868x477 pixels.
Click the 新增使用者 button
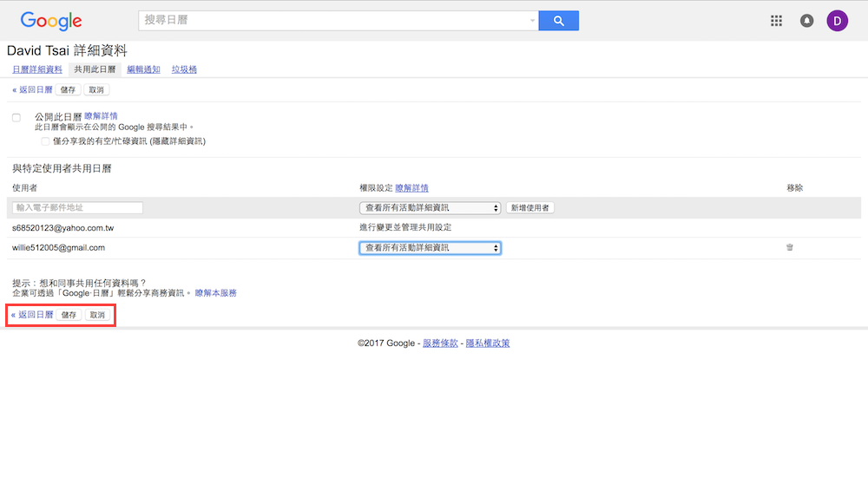pyautogui.click(x=529, y=208)
